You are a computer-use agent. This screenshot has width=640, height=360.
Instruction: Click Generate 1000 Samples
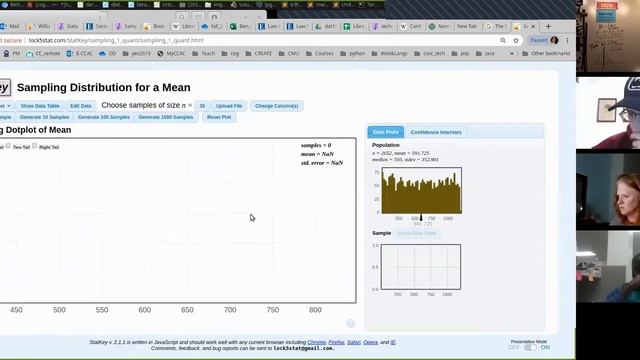[x=166, y=117]
